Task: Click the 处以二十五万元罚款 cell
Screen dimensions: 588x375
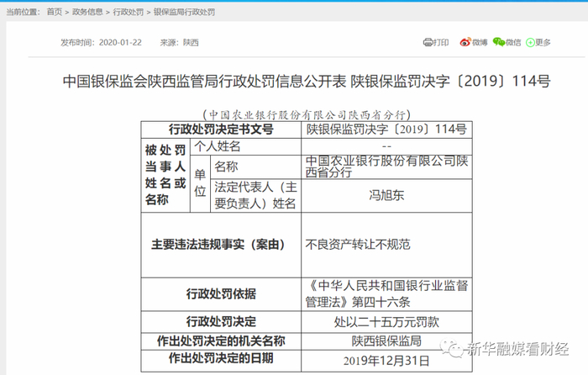Action: [x=386, y=322]
